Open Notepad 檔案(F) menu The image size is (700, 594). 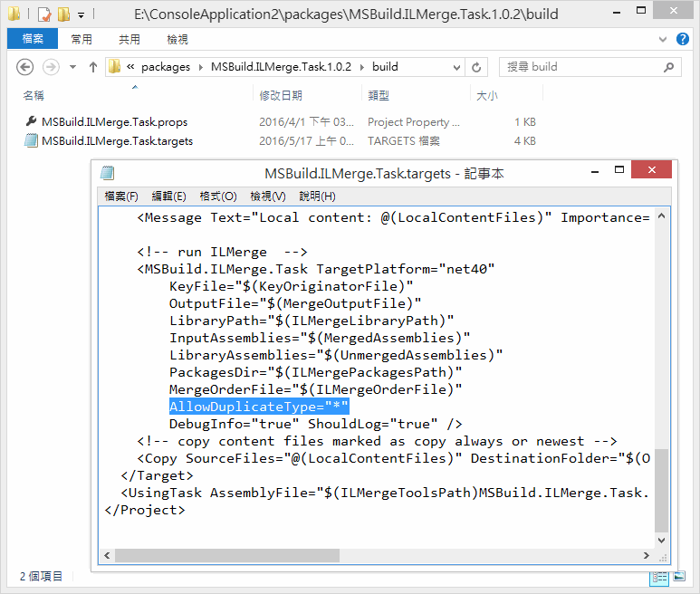tap(121, 196)
